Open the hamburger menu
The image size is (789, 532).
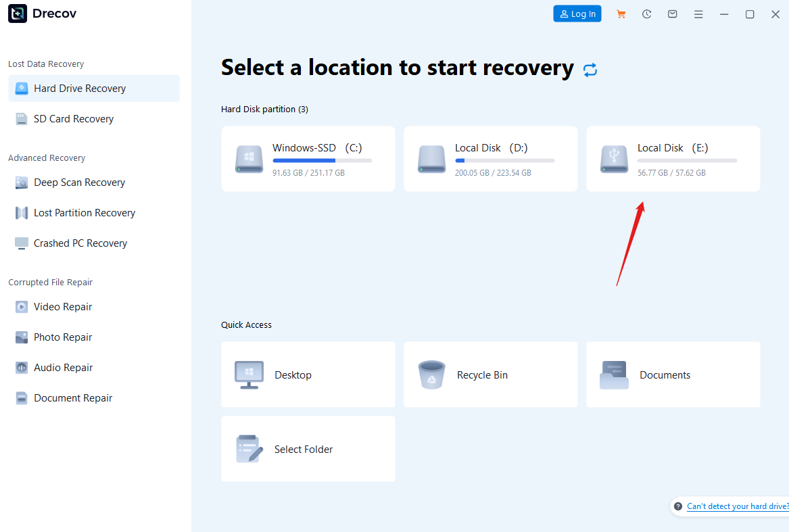(x=698, y=14)
